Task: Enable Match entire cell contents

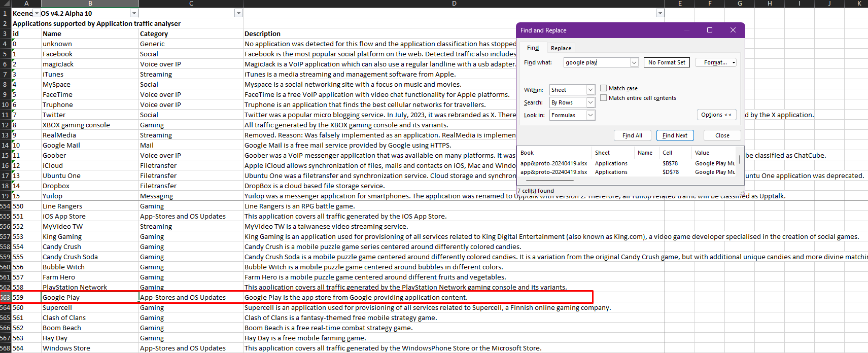Action: coord(604,98)
